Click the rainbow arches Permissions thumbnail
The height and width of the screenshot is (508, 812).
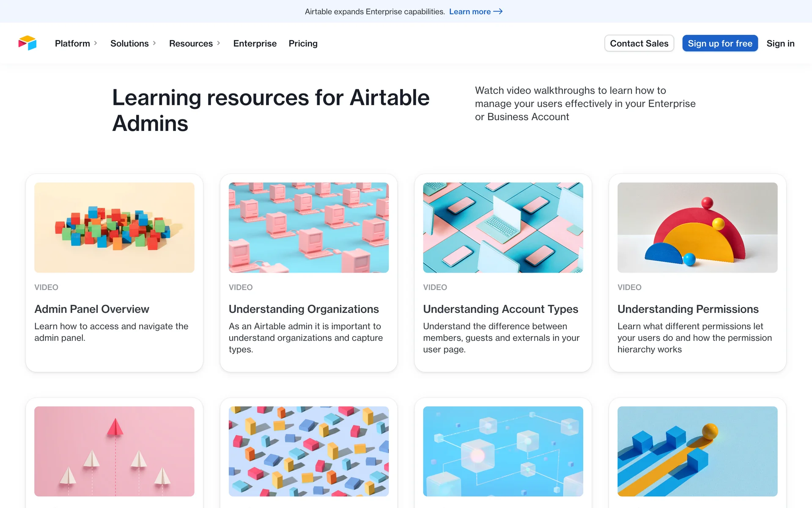click(697, 227)
